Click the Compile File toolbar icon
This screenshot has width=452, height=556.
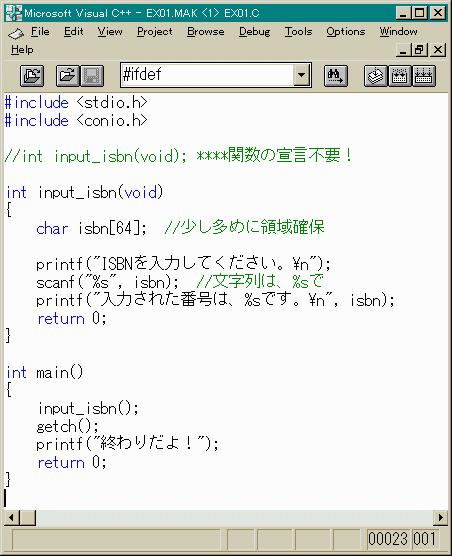pyautogui.click(x=376, y=76)
